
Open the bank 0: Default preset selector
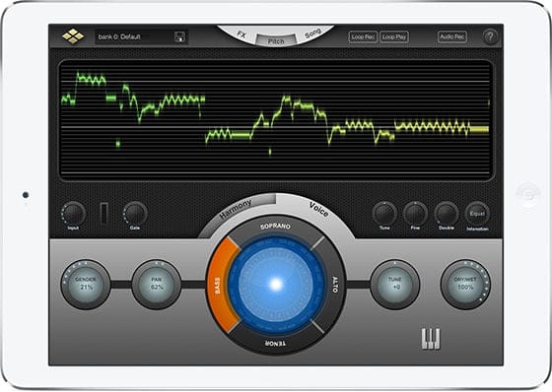(135, 37)
